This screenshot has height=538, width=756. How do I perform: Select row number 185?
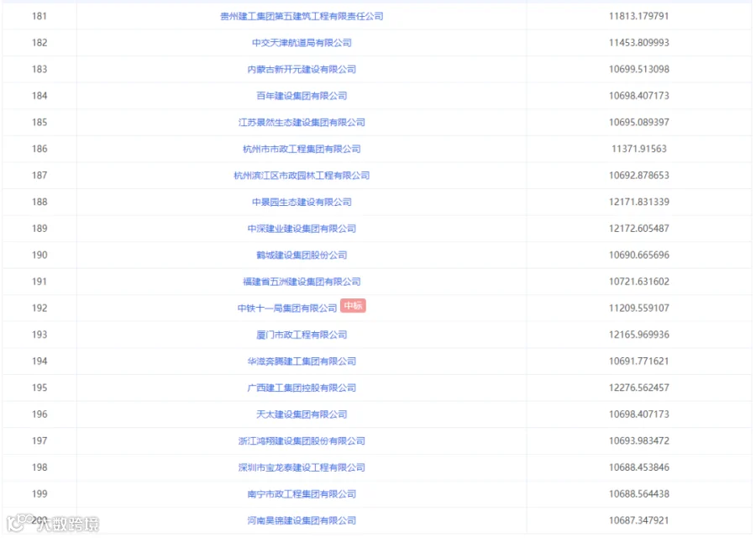39,122
